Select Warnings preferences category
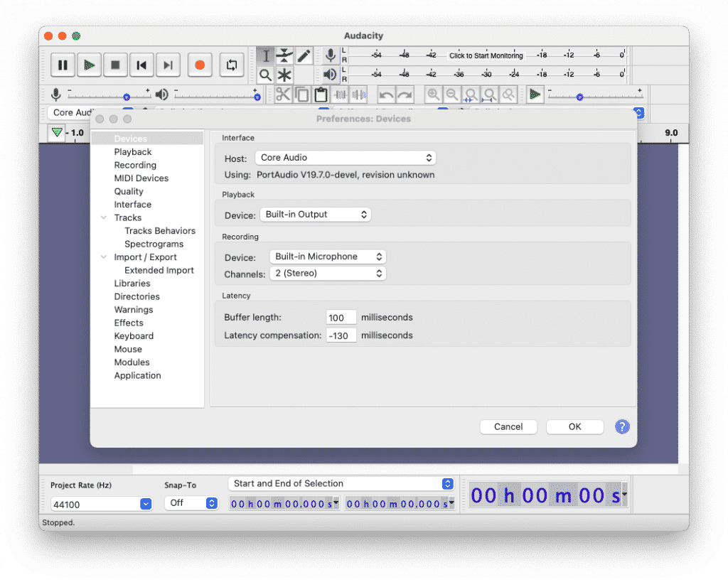Image resolution: width=728 pixels, height=582 pixels. tap(133, 310)
